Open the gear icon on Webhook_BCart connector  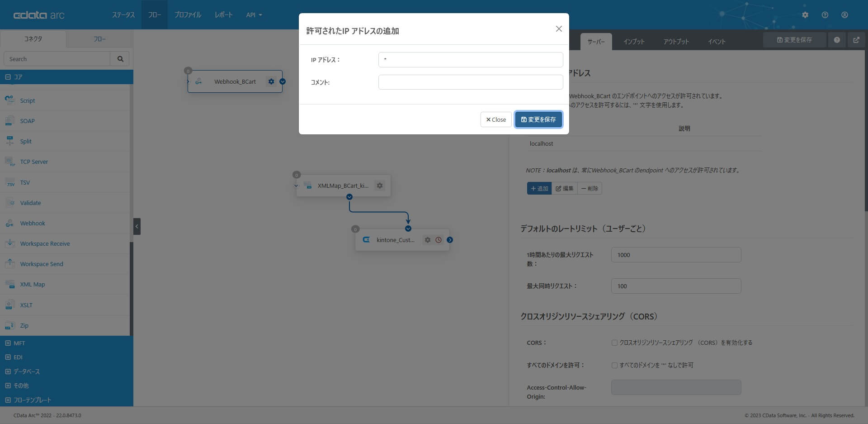[271, 81]
